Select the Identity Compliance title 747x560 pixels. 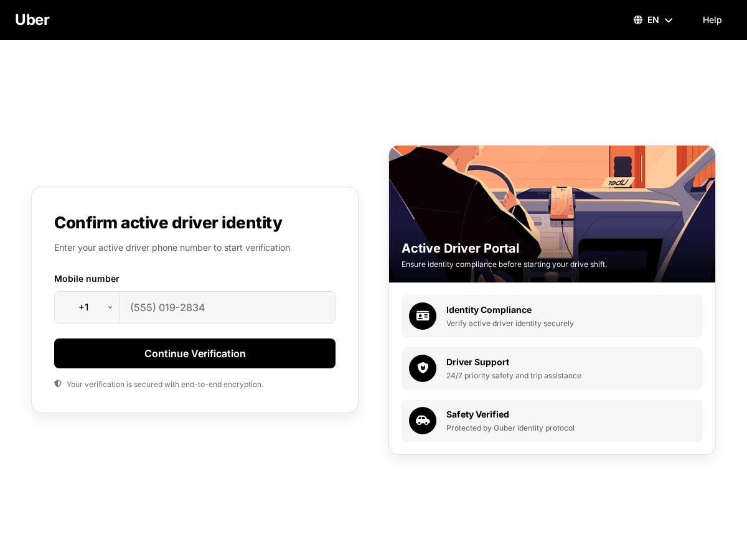click(489, 310)
